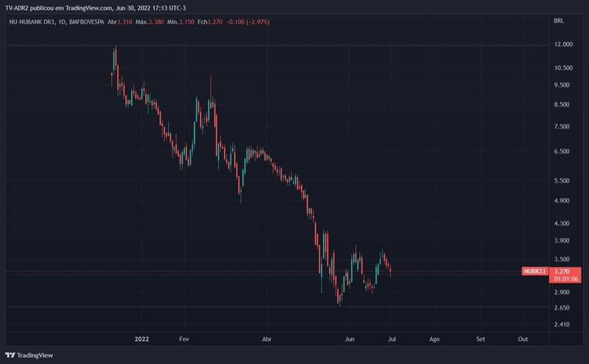Click the Mín 3.150 low value

[x=180, y=22]
